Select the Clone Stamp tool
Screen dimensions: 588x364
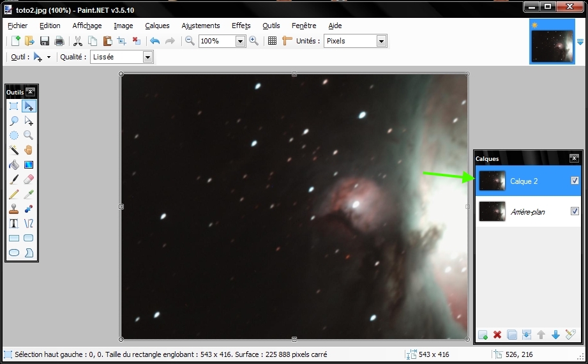[14, 209]
